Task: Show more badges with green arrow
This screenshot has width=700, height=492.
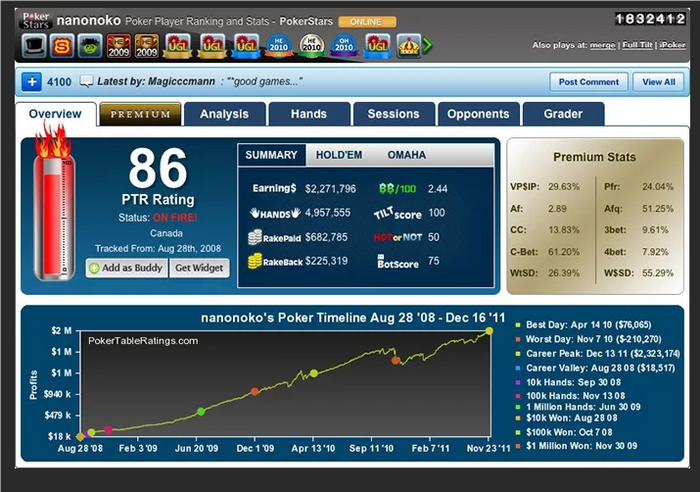Action: (427, 45)
